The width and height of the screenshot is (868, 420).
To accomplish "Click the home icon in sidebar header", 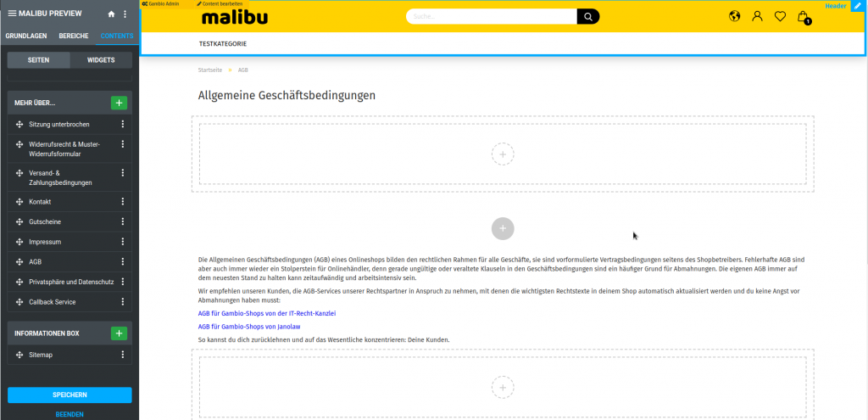I will click(111, 14).
